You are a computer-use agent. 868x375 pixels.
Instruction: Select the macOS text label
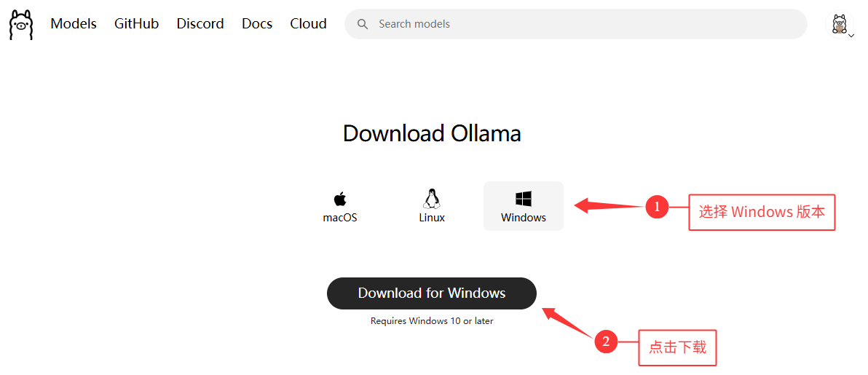point(340,218)
